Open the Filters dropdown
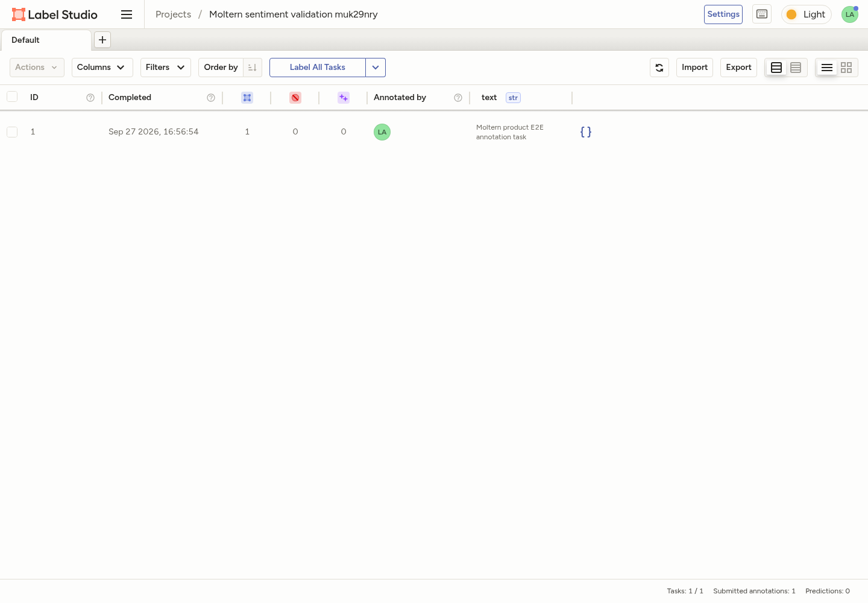This screenshot has width=868, height=603. [x=166, y=68]
